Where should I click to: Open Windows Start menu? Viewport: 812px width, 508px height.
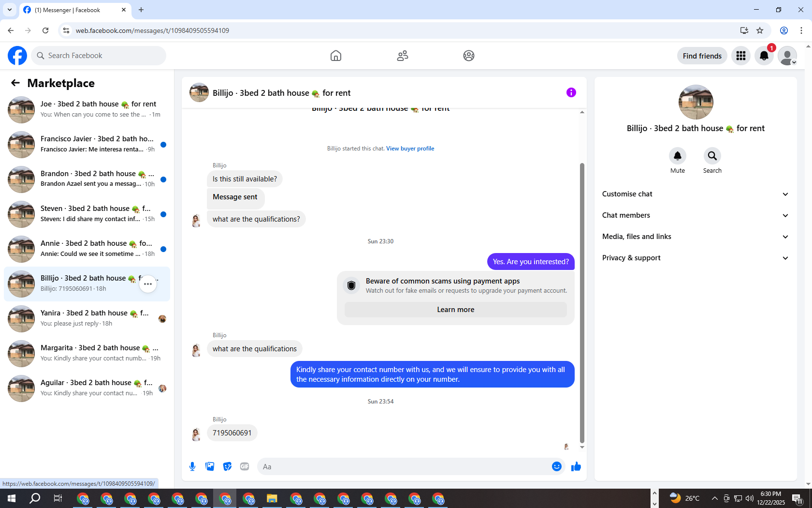click(x=12, y=498)
